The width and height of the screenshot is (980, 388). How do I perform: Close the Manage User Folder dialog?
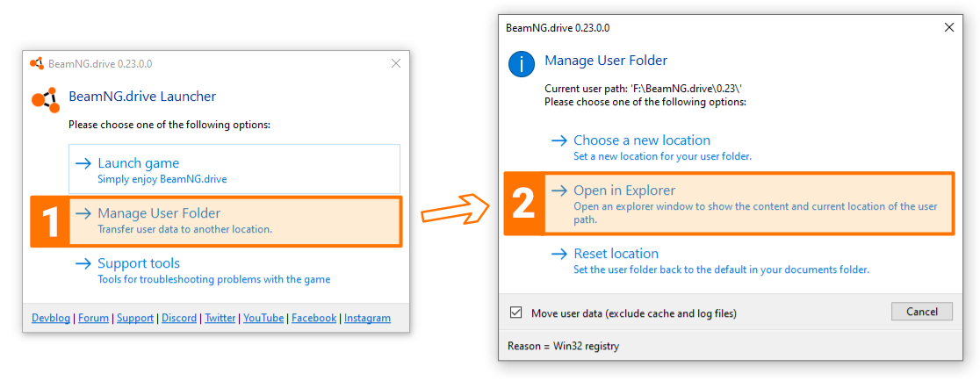click(x=949, y=27)
